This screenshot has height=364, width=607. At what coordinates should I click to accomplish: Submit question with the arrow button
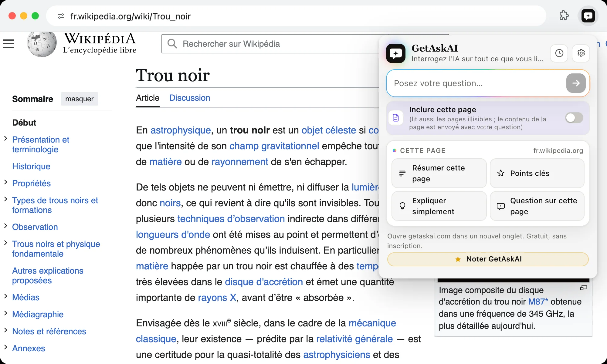(x=576, y=83)
